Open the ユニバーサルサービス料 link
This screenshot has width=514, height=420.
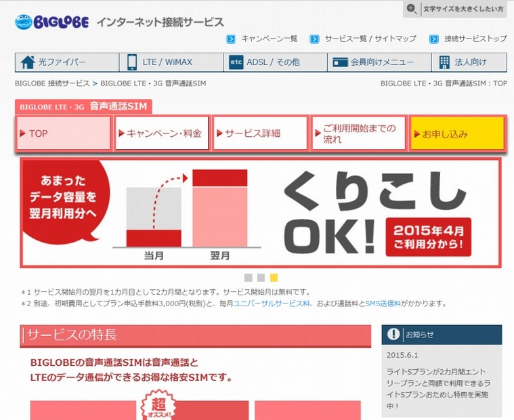(272, 303)
